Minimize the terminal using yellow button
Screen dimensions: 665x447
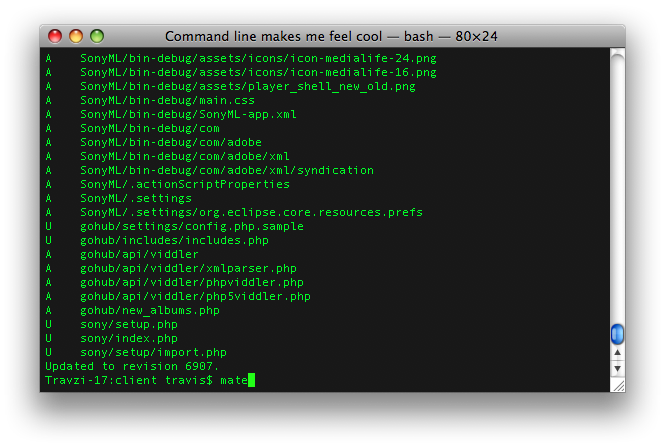coord(76,36)
